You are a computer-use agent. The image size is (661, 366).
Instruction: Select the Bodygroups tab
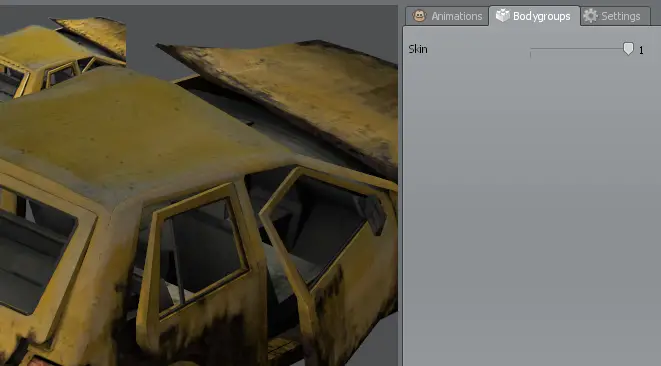pyautogui.click(x=534, y=16)
